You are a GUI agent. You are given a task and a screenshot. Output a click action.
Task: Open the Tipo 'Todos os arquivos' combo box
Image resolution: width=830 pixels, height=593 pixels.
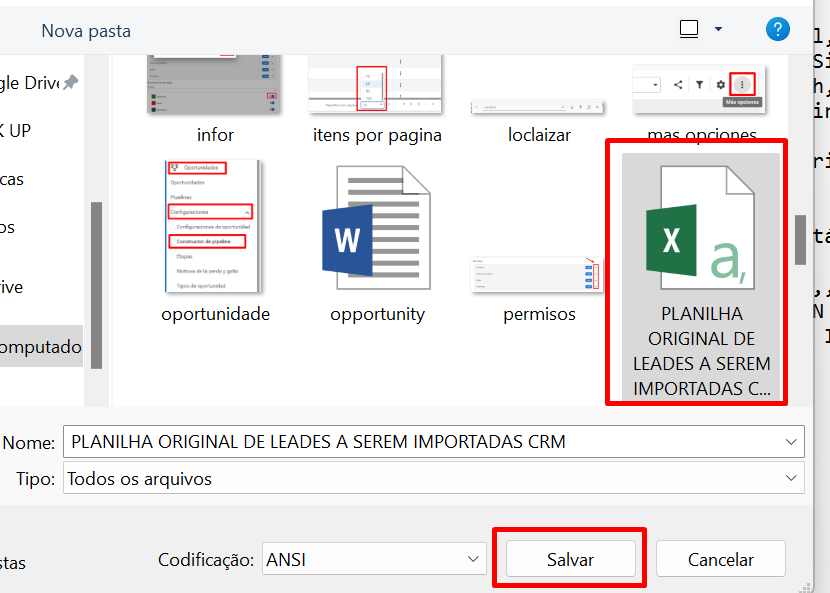434,478
